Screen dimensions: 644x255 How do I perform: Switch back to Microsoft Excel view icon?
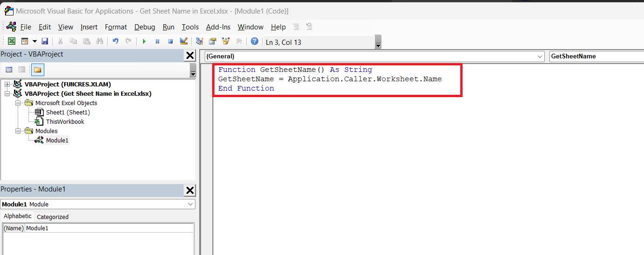pos(12,42)
